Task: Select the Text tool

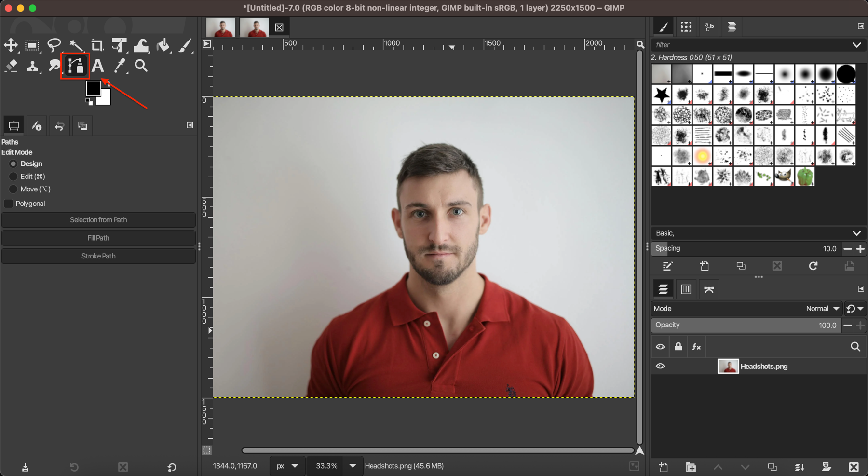Action: click(98, 66)
